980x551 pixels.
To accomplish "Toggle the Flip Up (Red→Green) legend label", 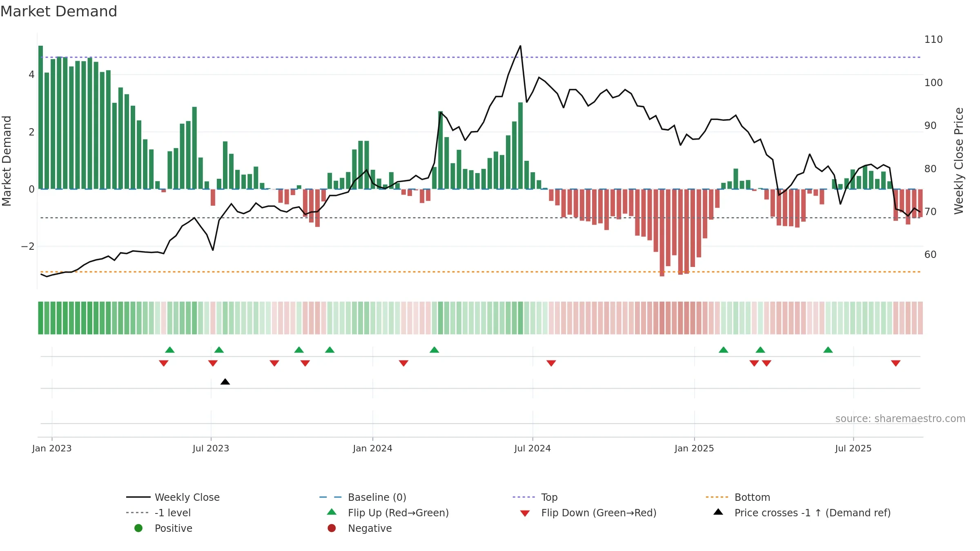I will 398,513.
